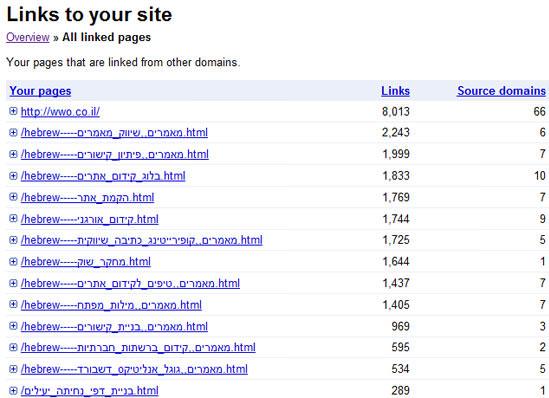This screenshot has height=398, width=549.
Task: Sort by the Links column header
Action: [x=395, y=91]
